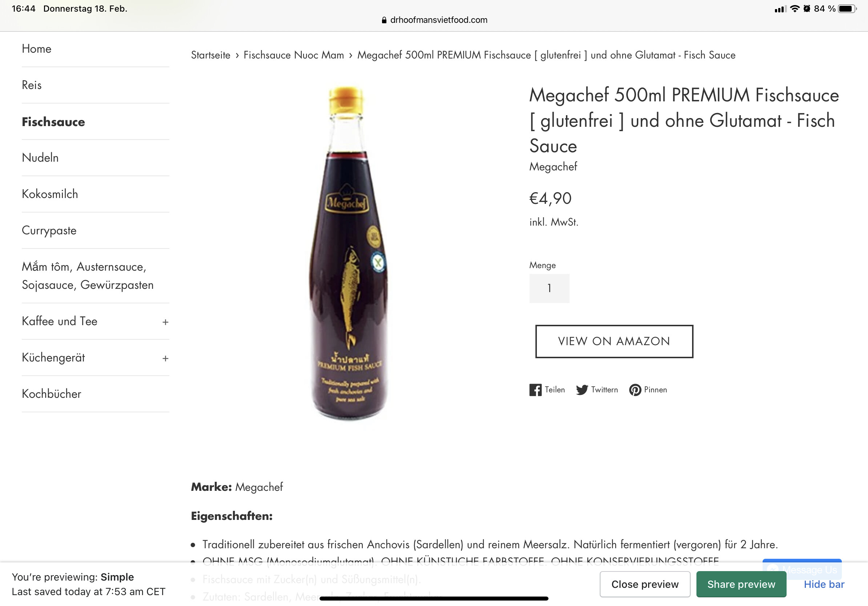This screenshot has height=606, width=868.
Task: Close the theme preview
Action: pos(644,584)
